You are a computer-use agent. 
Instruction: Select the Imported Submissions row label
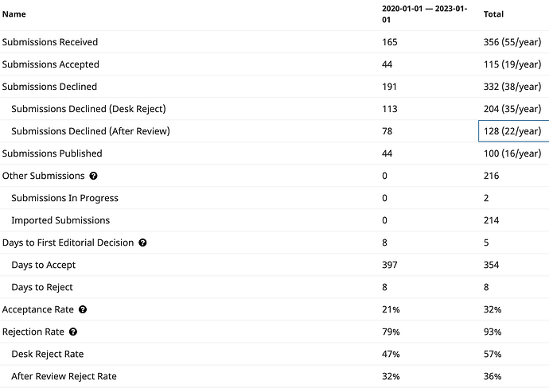coord(60,220)
